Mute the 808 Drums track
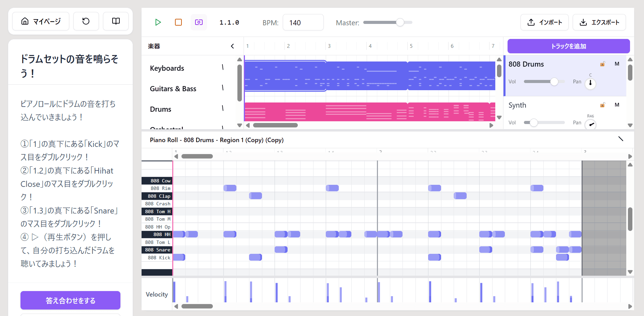 tap(617, 64)
